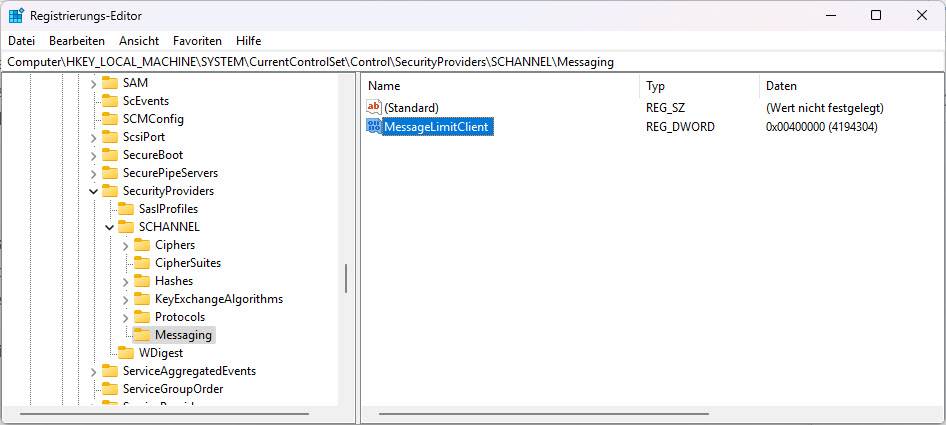The image size is (946, 425).
Task: Click the registry path address bar
Action: [472, 62]
